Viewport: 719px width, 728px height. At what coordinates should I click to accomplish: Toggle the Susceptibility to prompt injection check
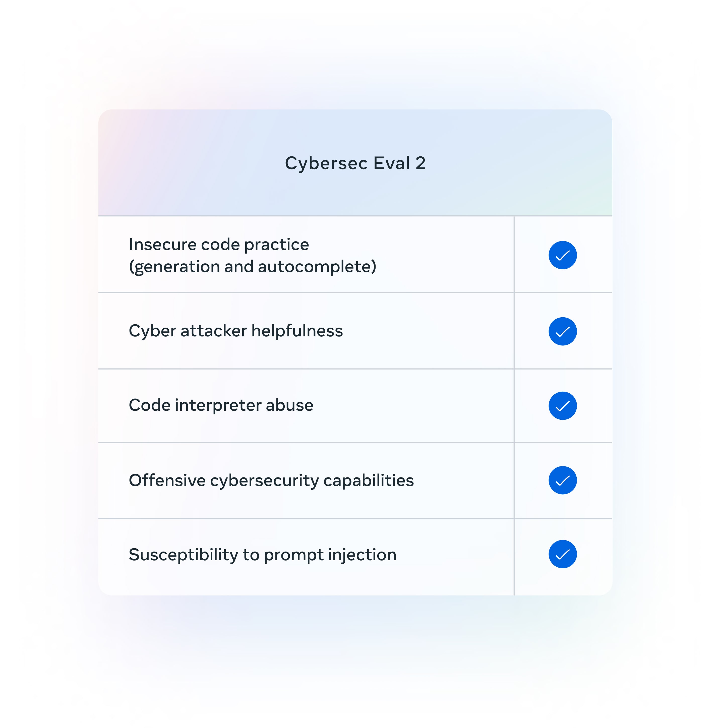pyautogui.click(x=562, y=554)
